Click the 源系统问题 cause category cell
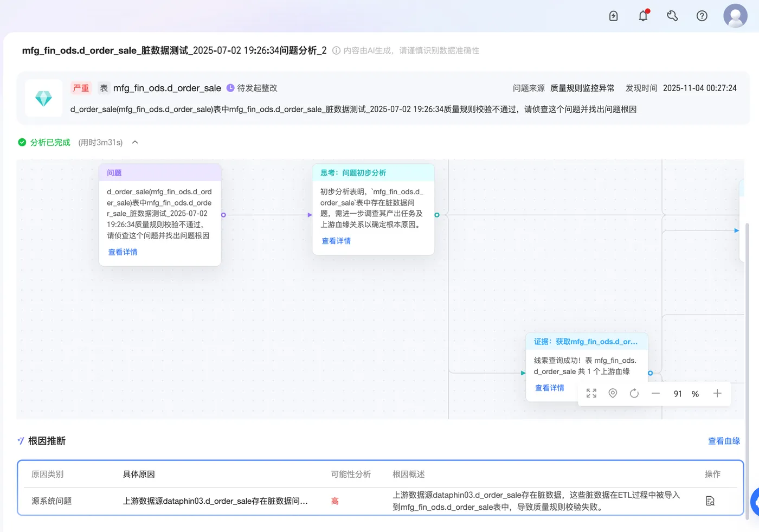759x532 pixels. pyautogui.click(x=52, y=501)
